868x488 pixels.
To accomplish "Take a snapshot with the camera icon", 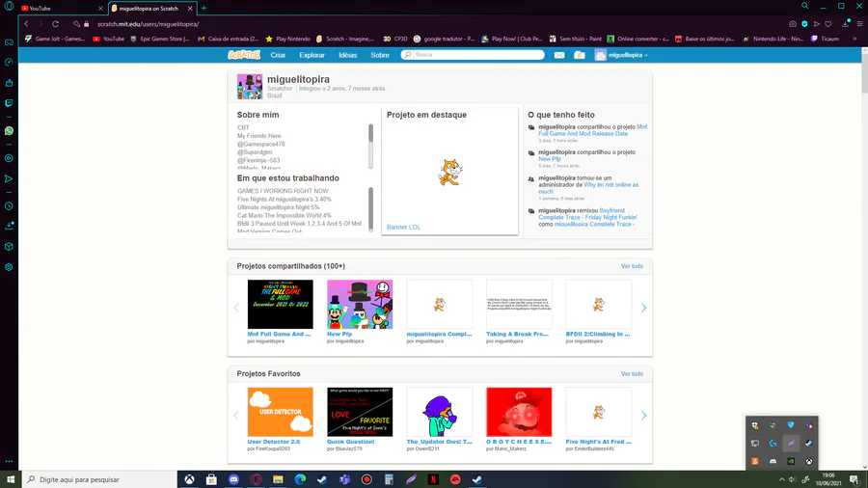I will 793,24.
